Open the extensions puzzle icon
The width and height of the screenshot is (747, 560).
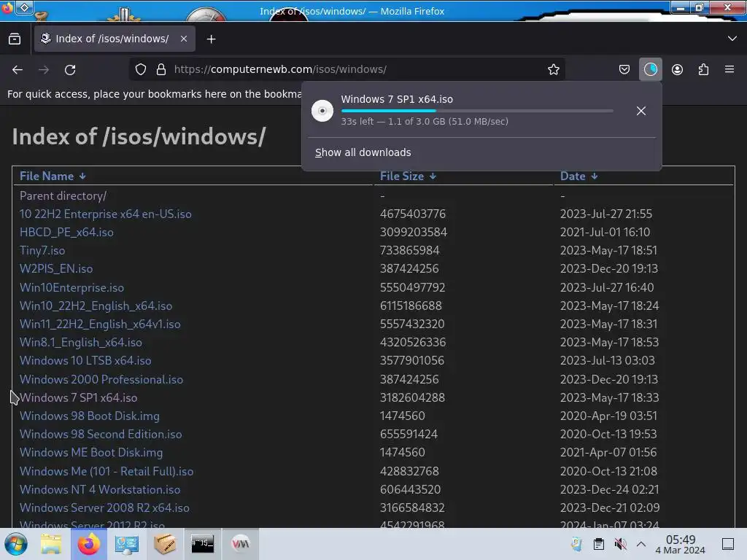[x=703, y=69]
